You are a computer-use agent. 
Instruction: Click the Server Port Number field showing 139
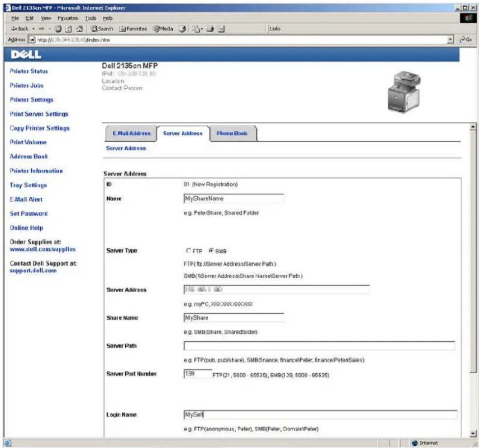tap(198, 374)
